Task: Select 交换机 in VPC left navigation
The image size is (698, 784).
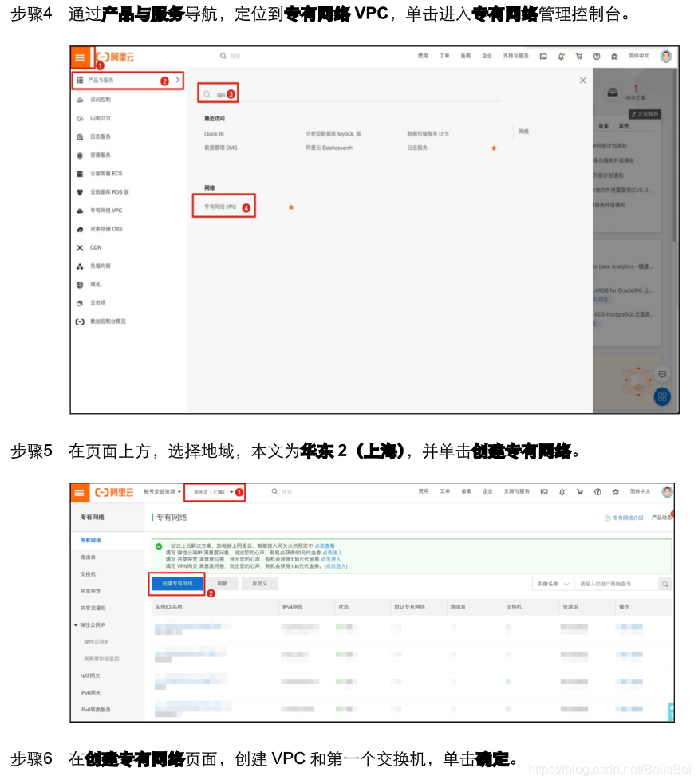Action: (88, 574)
